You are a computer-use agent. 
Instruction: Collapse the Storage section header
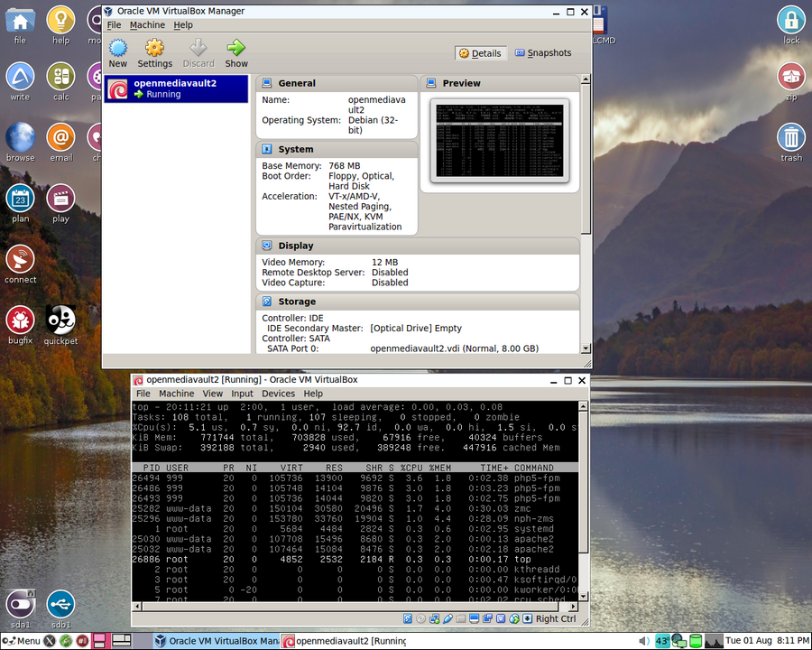tap(418, 302)
